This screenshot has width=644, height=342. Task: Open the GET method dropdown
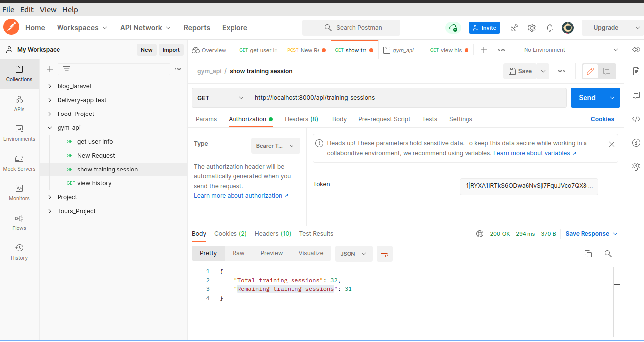pyautogui.click(x=220, y=98)
